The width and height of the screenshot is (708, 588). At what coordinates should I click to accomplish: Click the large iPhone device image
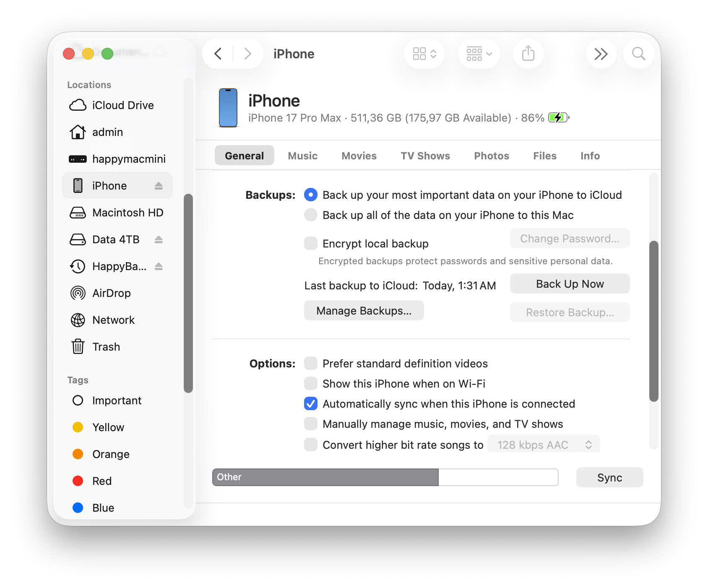[228, 108]
